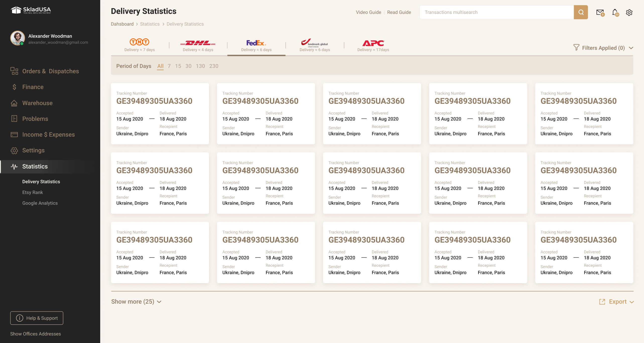
Task: Select the All period filter
Action: click(x=160, y=66)
